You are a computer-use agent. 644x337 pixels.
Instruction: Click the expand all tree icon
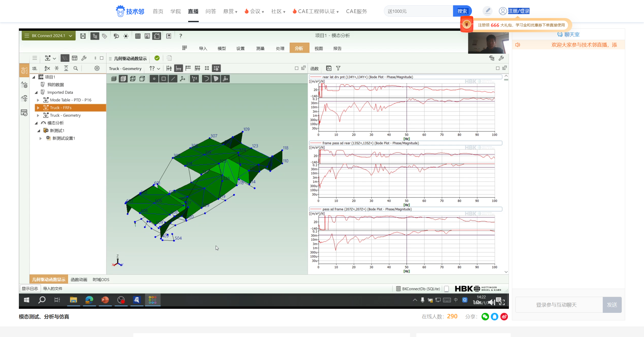(x=66, y=68)
